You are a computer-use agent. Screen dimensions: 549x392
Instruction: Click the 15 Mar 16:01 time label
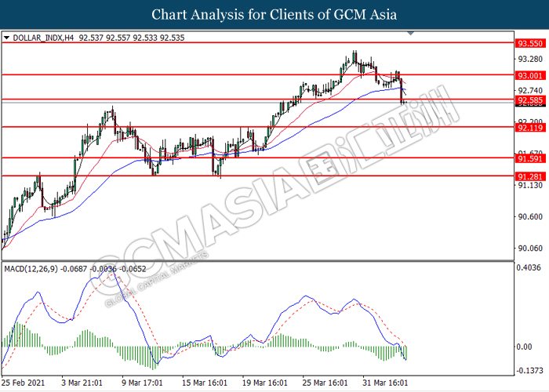tap(205, 383)
